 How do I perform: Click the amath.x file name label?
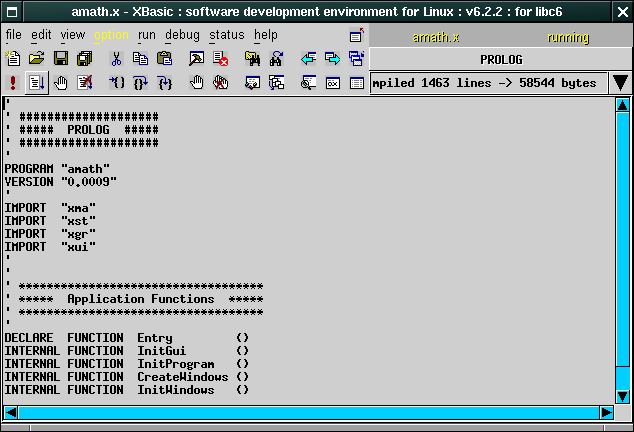tap(435, 37)
